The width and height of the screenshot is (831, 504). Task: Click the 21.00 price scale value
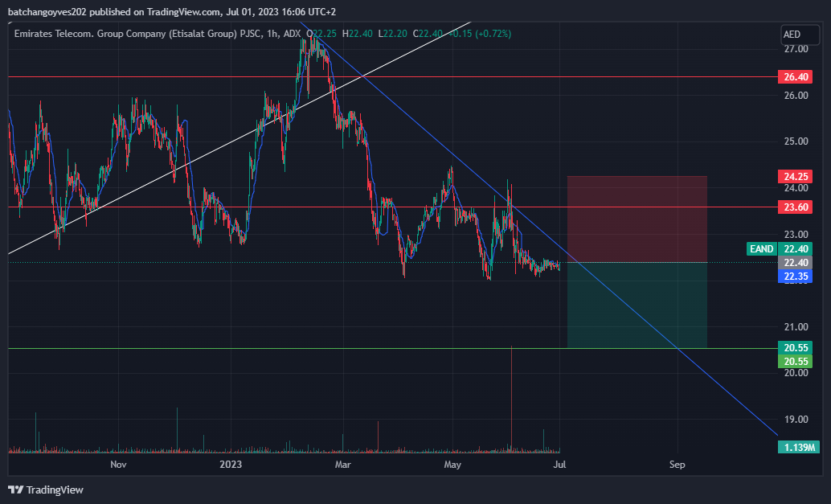pyautogui.click(x=796, y=327)
